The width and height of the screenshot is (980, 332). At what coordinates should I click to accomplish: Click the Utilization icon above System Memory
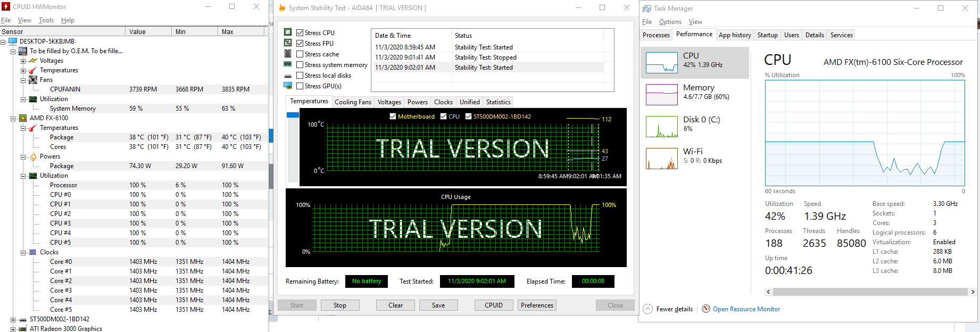click(33, 99)
